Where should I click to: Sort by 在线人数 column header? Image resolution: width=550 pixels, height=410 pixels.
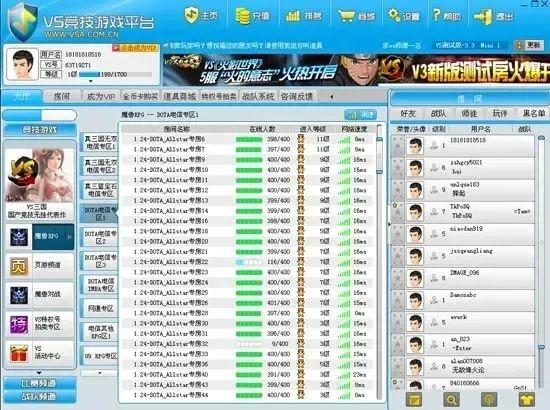[262, 129]
